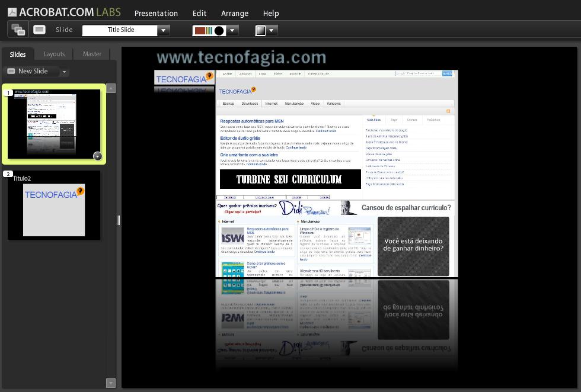
Task: Select the Titulo2 slide thumbnail
Action: click(x=54, y=205)
